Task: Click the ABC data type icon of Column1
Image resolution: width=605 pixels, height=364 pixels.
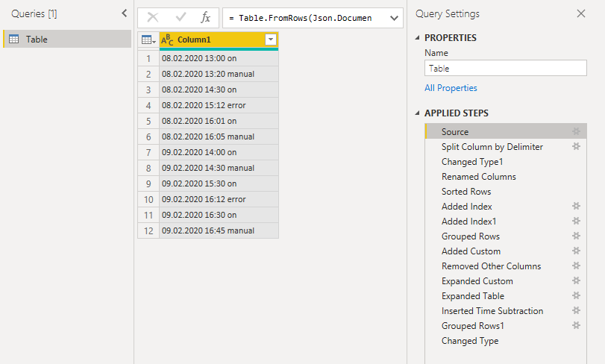Action: click(167, 40)
